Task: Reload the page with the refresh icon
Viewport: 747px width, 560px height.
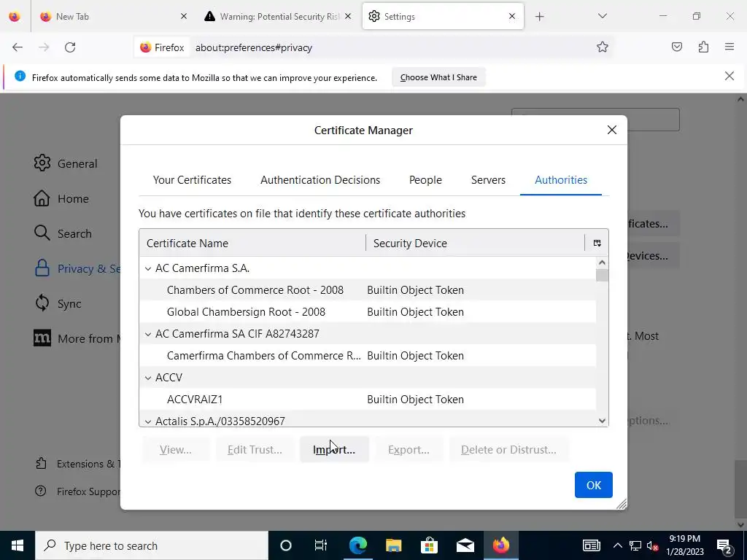Action: tap(70, 47)
